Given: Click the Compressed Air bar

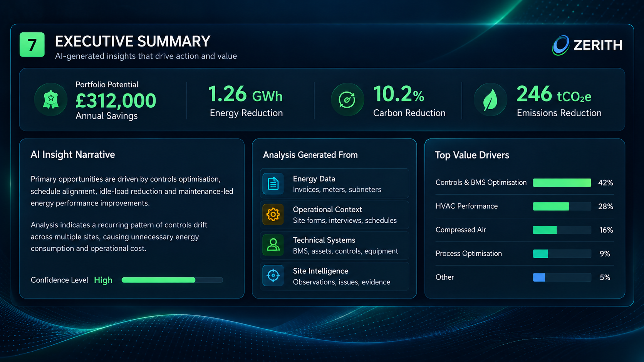Looking at the screenshot, I should (562, 230).
